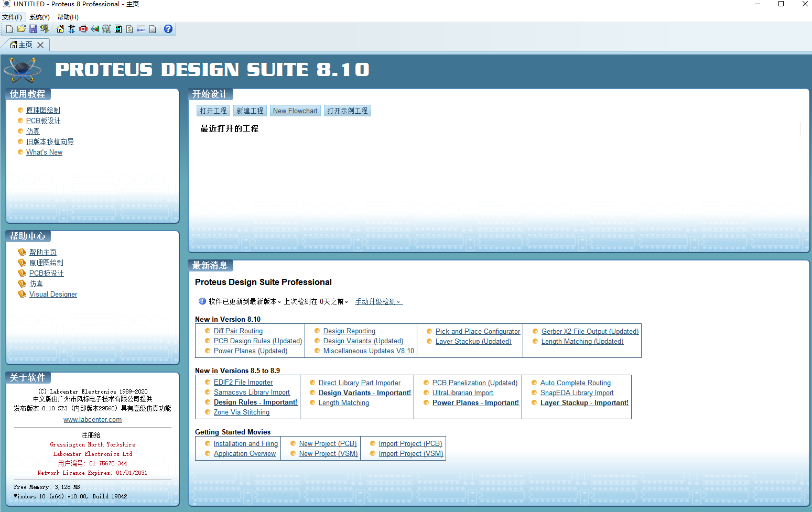The width and height of the screenshot is (812, 512).
Task: Open Power Planes (Updated) link
Action: click(251, 351)
